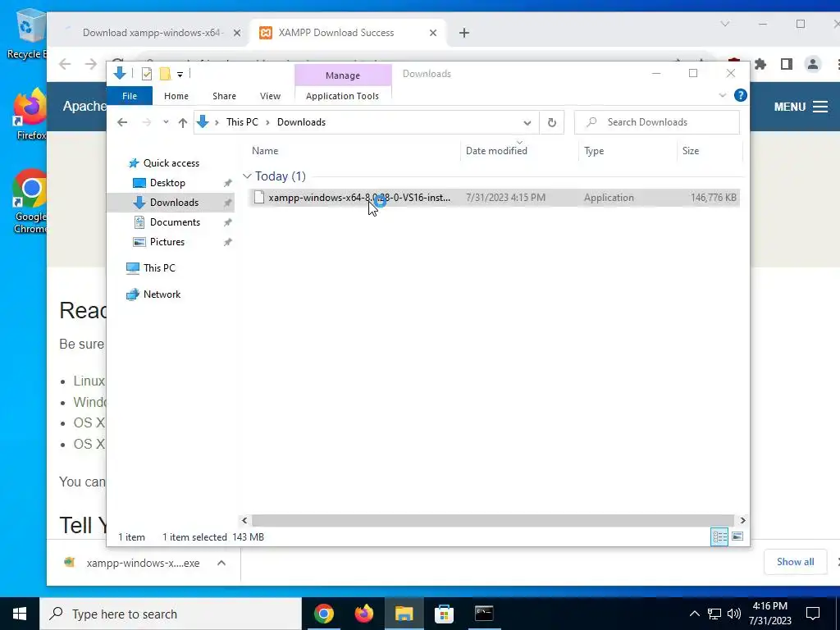The height and width of the screenshot is (630, 840).
Task: Open the File tab in File Explorer
Action: click(130, 96)
